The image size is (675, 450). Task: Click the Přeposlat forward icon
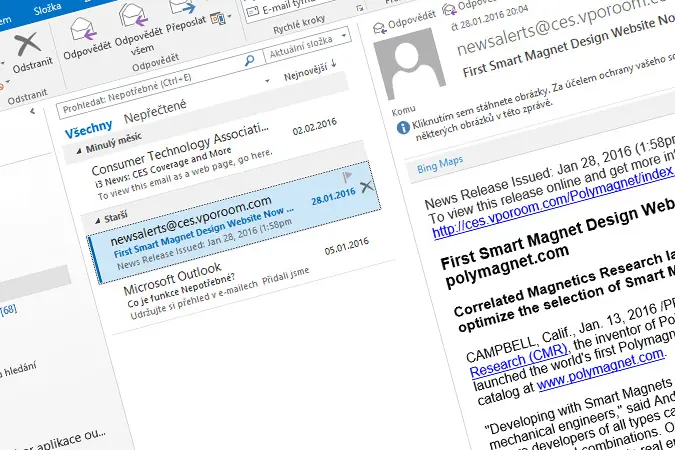click(x=183, y=6)
